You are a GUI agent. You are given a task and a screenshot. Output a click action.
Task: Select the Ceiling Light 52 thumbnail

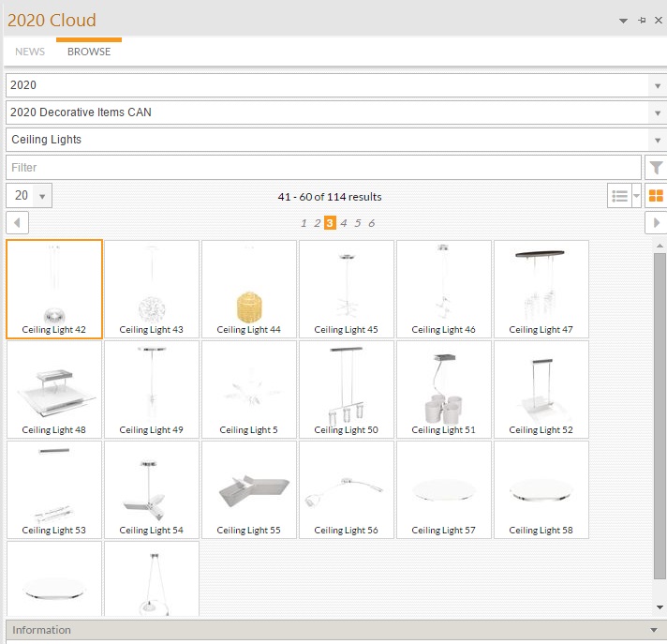(x=541, y=389)
